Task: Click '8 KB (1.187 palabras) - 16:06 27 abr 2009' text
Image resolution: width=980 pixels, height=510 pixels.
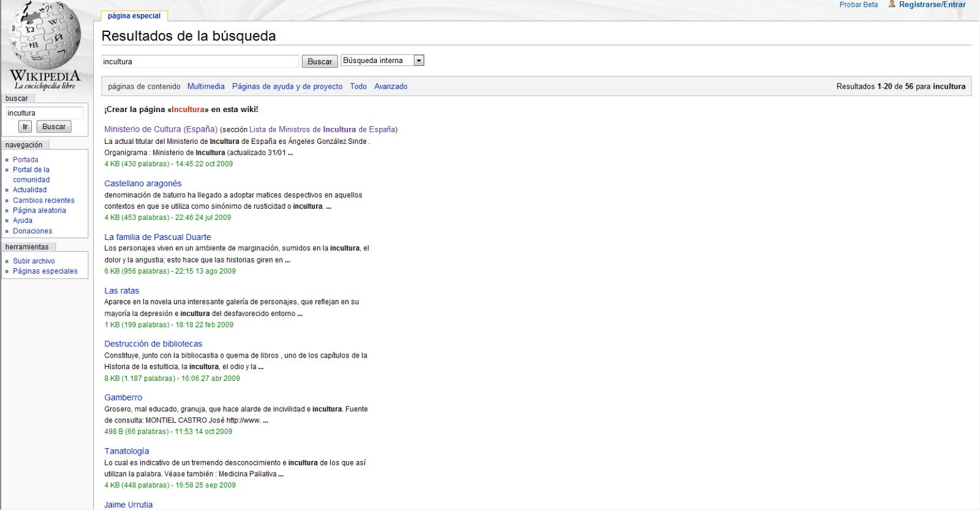Action: [x=172, y=378]
